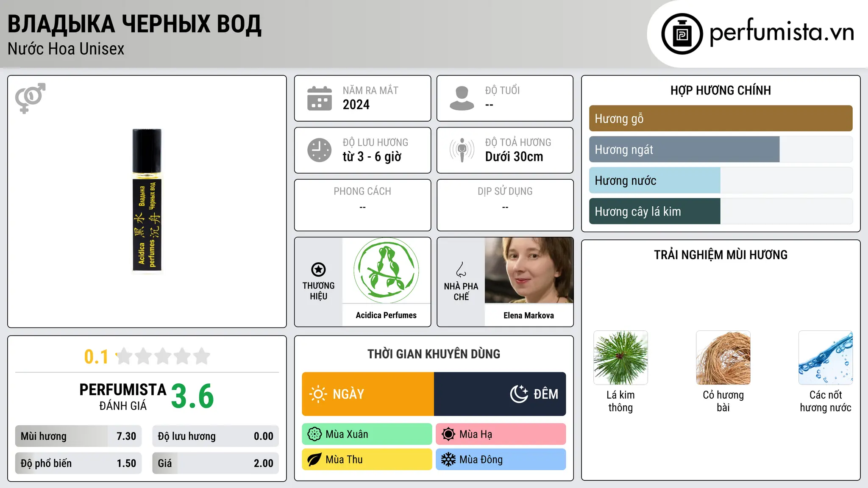Open the Acidica Perfumes brand link
The width and height of the screenshot is (868, 488).
tap(386, 315)
